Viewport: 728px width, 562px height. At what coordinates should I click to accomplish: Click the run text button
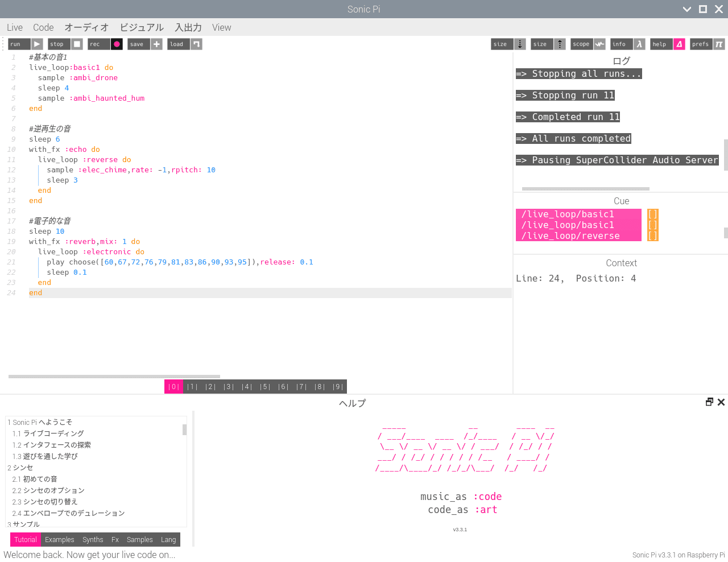19,44
